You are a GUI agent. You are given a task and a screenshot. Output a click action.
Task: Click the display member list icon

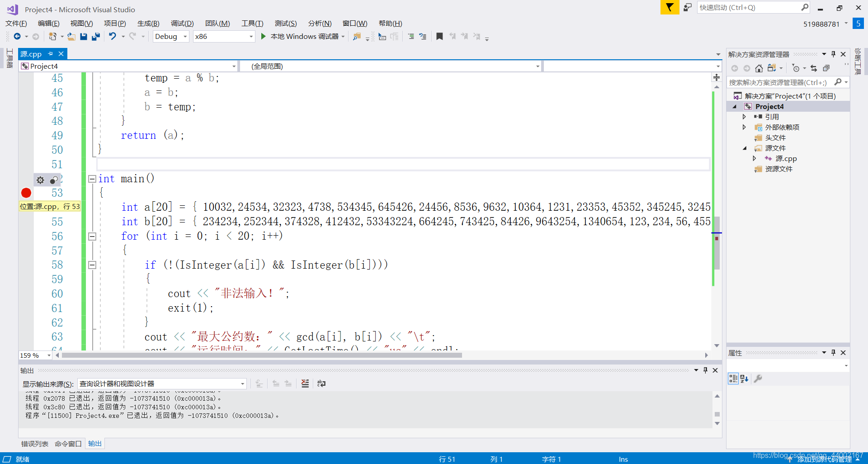382,37
